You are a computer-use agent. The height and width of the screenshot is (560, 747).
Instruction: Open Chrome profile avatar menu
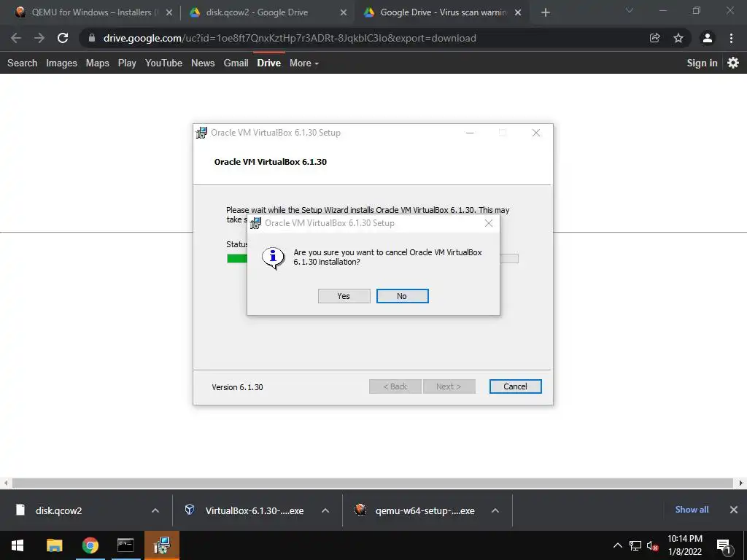[708, 38]
